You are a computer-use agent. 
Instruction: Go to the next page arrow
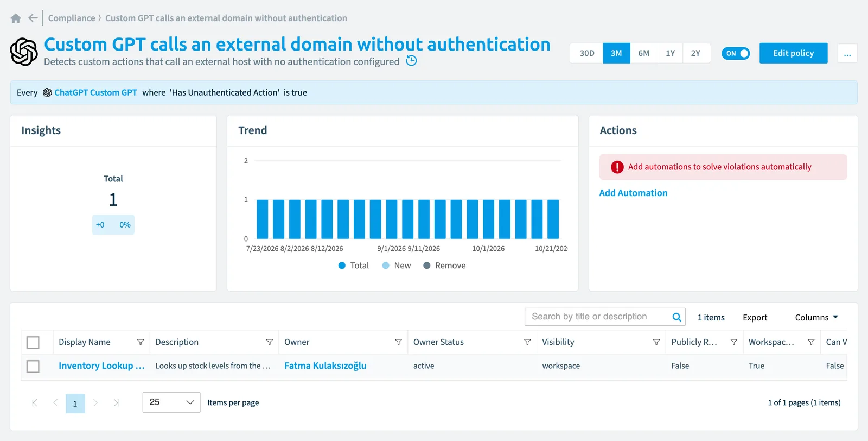95,403
